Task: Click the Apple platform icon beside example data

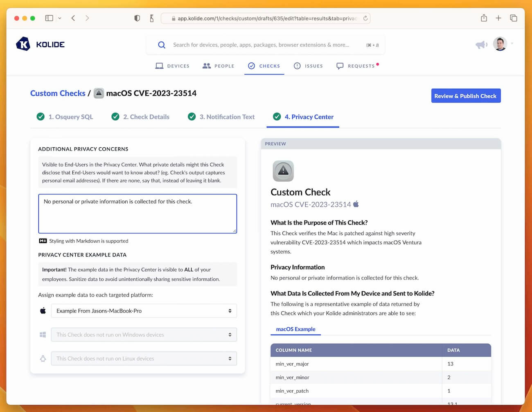Action: click(43, 311)
